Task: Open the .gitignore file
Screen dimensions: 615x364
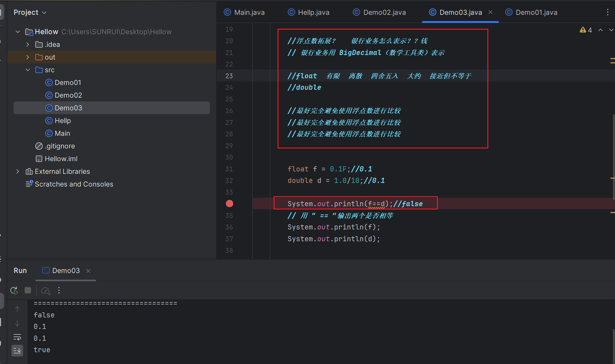Action: pyautogui.click(x=60, y=146)
